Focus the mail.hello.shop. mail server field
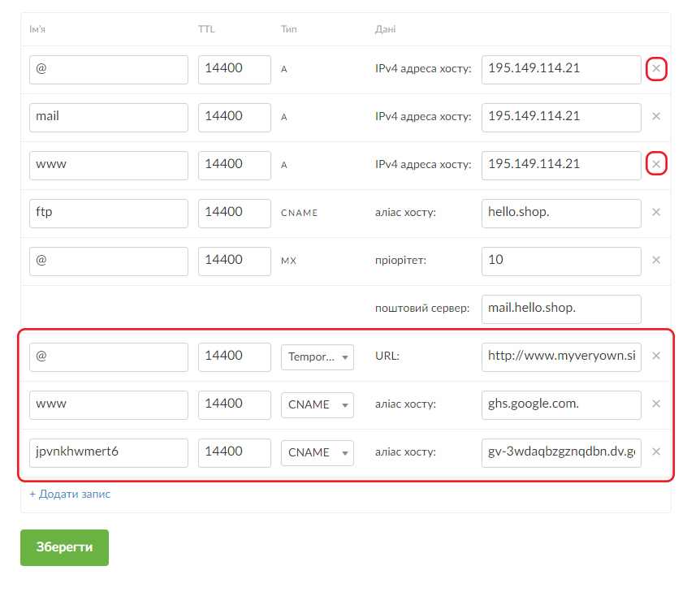The height and width of the screenshot is (592, 700). pos(561,309)
